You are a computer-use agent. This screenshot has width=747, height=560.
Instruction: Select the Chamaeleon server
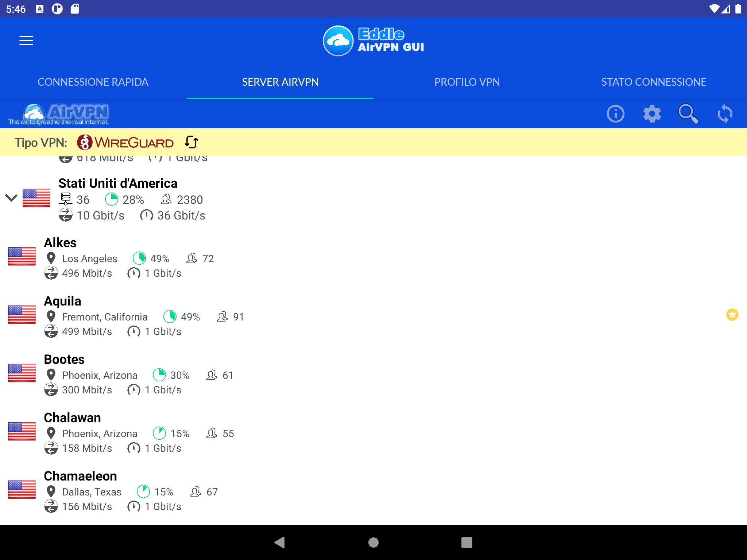tap(373, 491)
